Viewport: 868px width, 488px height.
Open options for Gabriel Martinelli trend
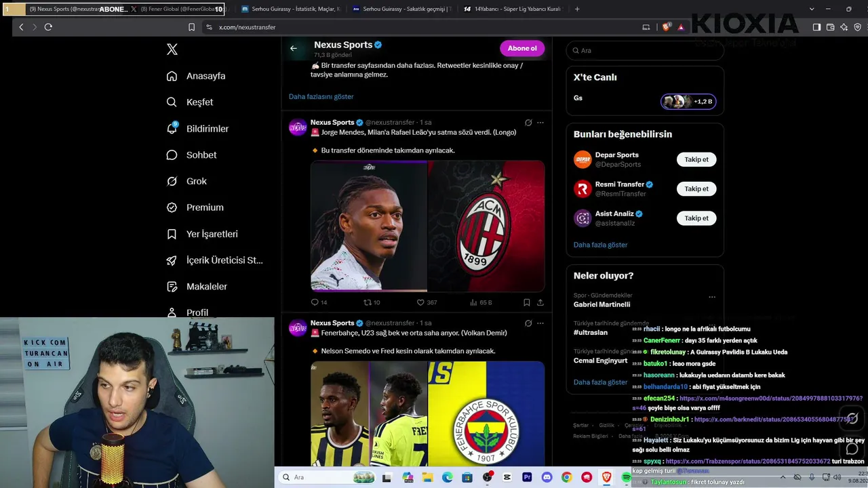pyautogui.click(x=712, y=297)
